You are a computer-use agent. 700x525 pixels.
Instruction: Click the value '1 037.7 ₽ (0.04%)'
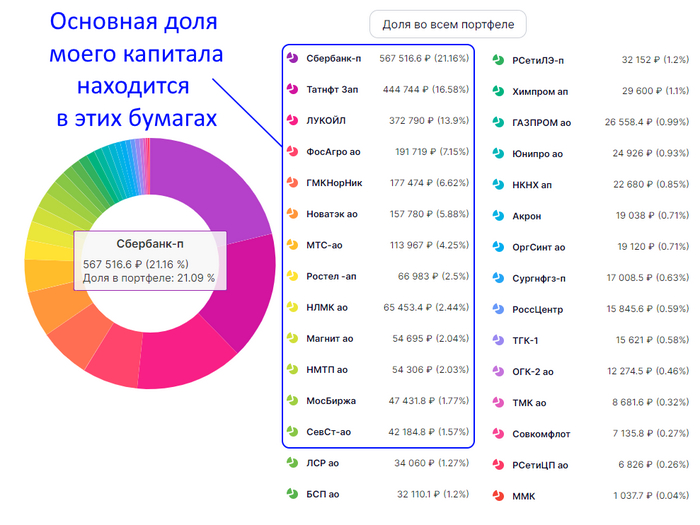(x=651, y=496)
